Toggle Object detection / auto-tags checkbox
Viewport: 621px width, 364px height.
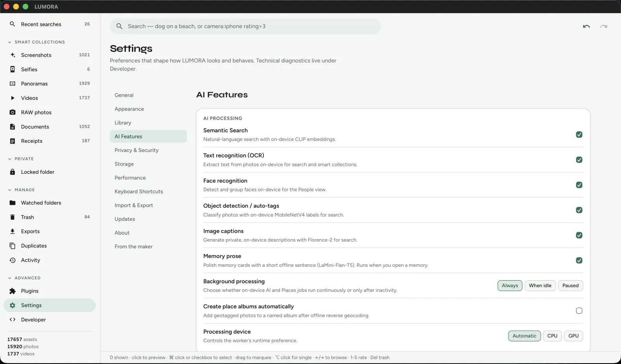pyautogui.click(x=579, y=210)
